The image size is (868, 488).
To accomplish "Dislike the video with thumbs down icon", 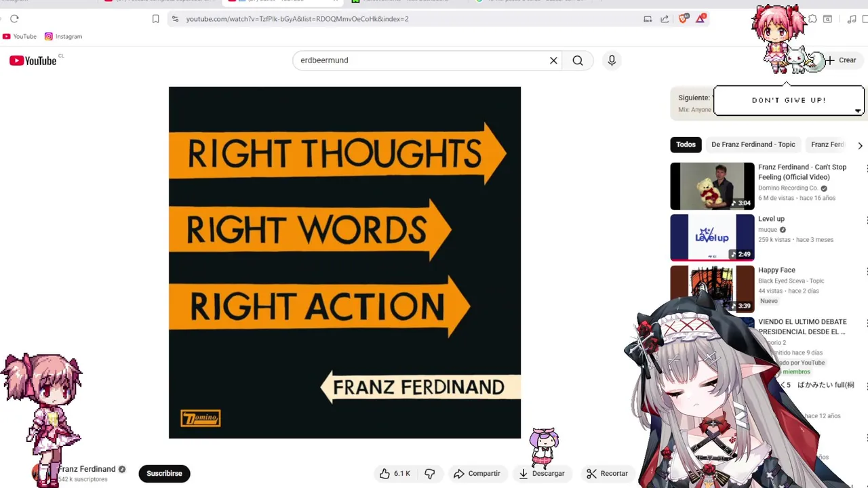I will (430, 474).
